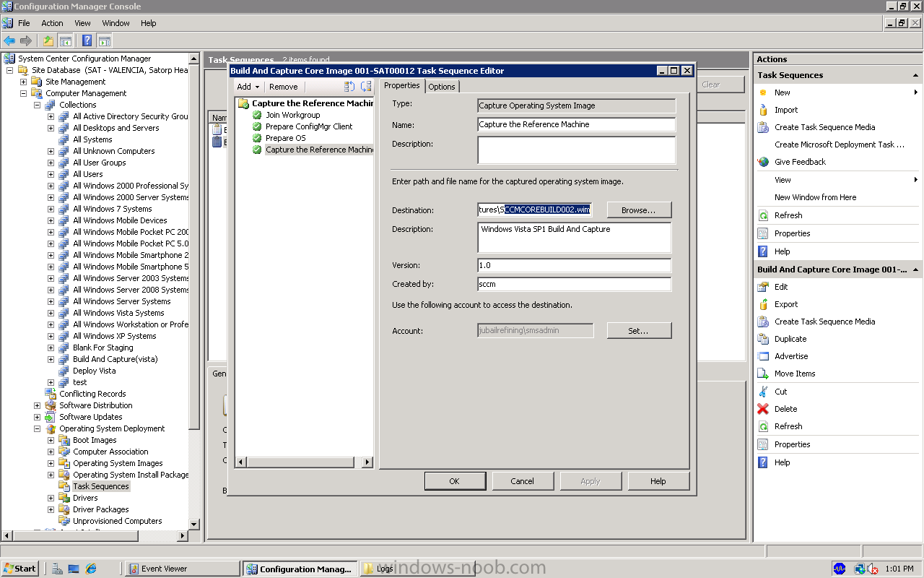Click the Set button for Account
This screenshot has width=924, height=578.
639,331
